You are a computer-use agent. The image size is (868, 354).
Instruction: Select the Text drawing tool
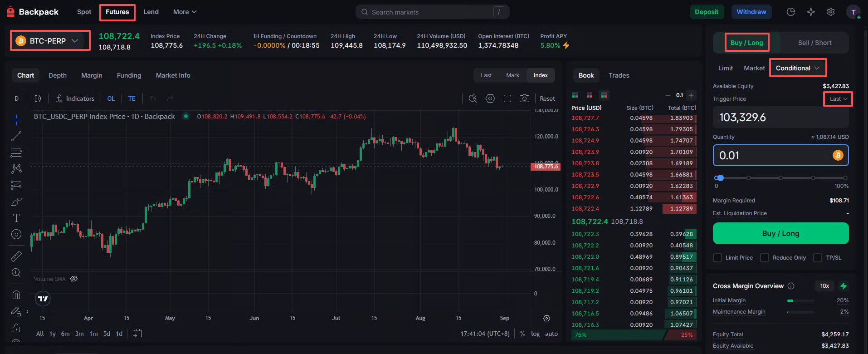tap(16, 218)
